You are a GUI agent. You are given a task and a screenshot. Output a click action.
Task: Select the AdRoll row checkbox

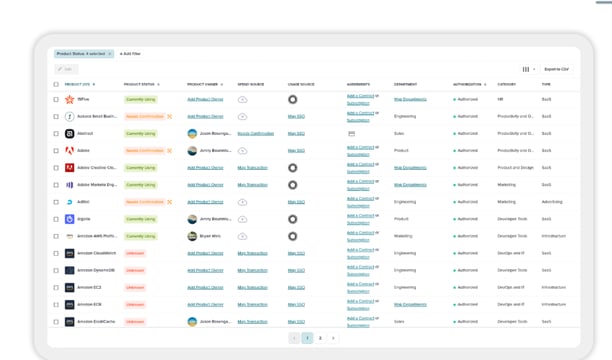(56, 202)
